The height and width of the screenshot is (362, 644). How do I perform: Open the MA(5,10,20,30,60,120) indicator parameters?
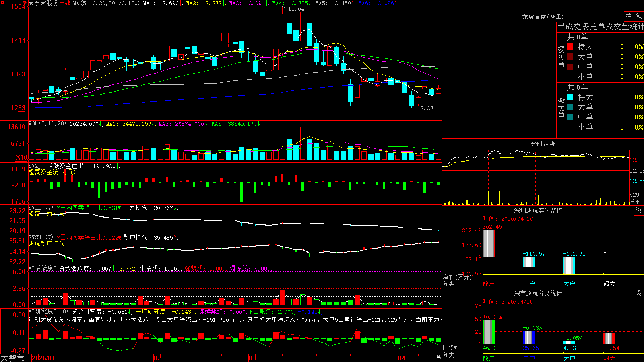click(x=106, y=3)
